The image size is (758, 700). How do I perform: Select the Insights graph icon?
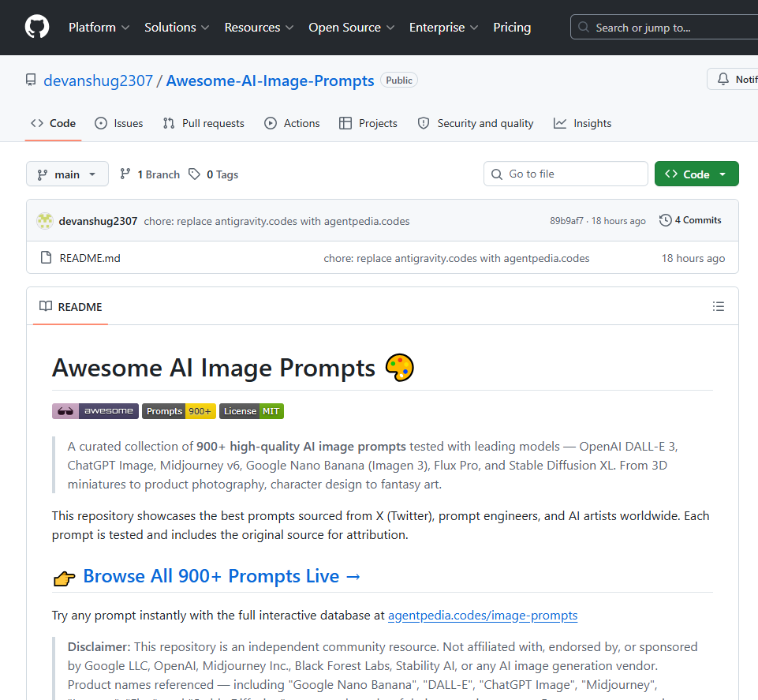point(560,123)
